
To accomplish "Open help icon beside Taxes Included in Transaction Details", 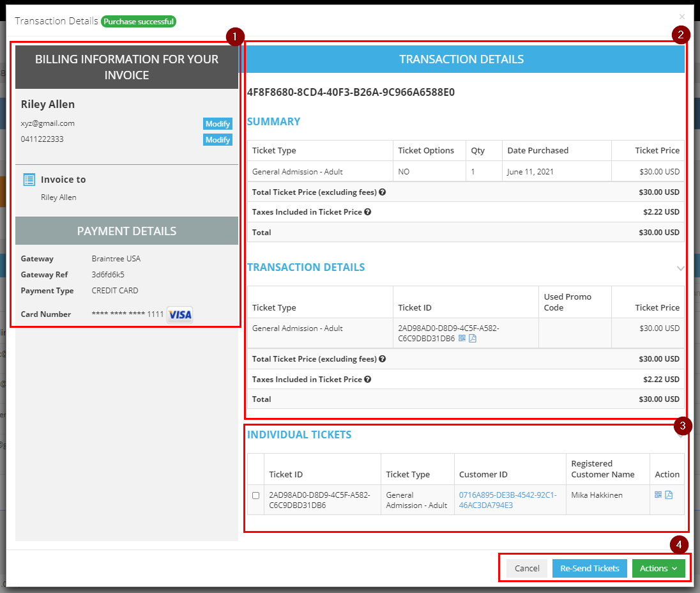I will coord(367,379).
